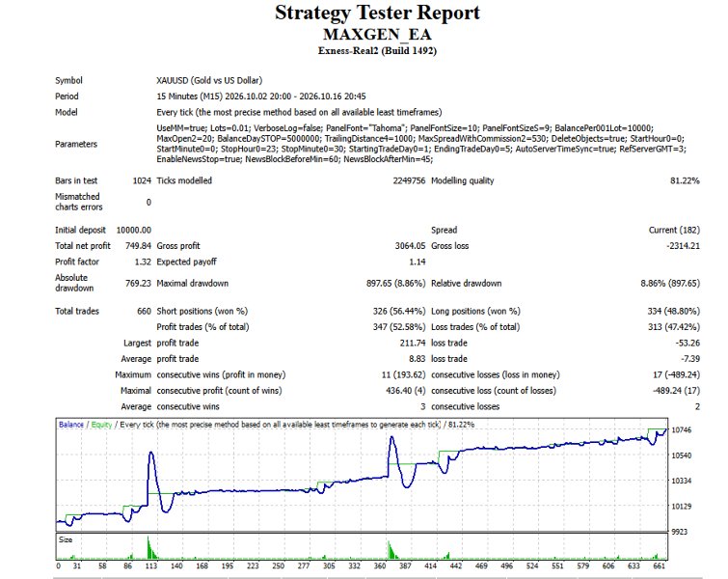Click the Equity legend label in chart

[101, 425]
